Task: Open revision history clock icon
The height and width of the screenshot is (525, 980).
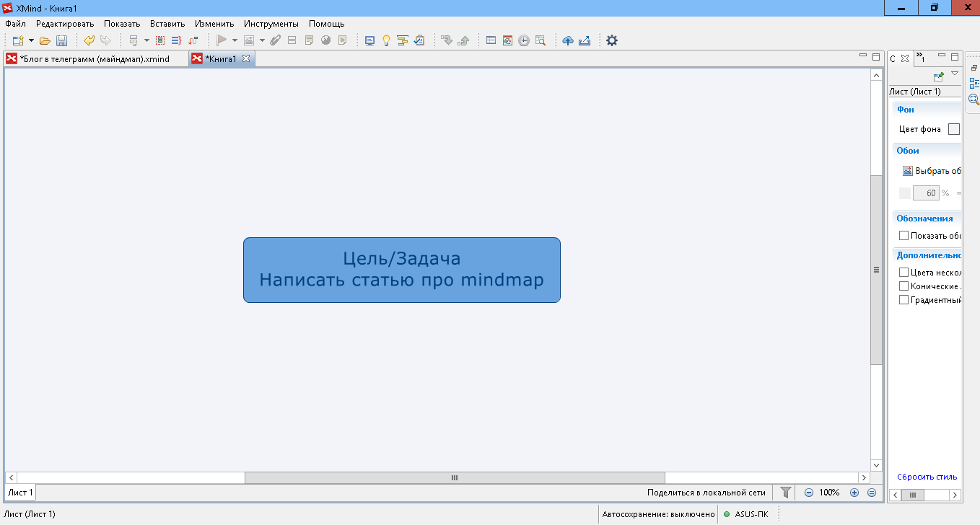Action: click(524, 40)
